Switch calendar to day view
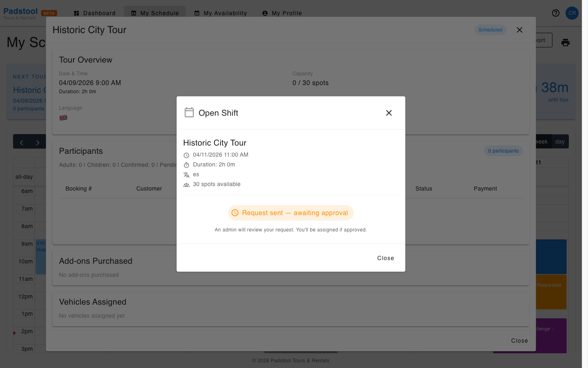Screen dimensions: 588x368 coord(560,141)
